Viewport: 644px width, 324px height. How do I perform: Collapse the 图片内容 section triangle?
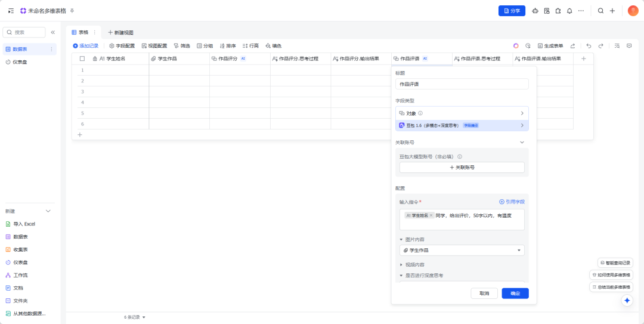click(x=401, y=239)
